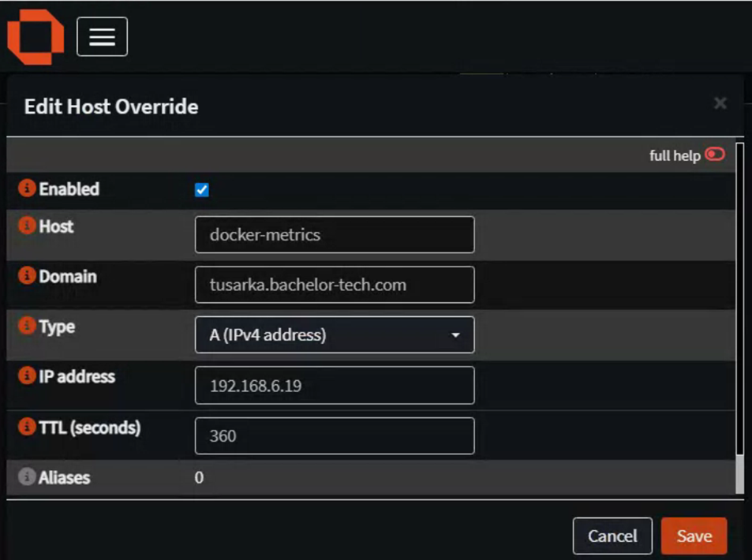The height and width of the screenshot is (560, 752).
Task: Click the info icon next to Enabled
Action: 27,189
